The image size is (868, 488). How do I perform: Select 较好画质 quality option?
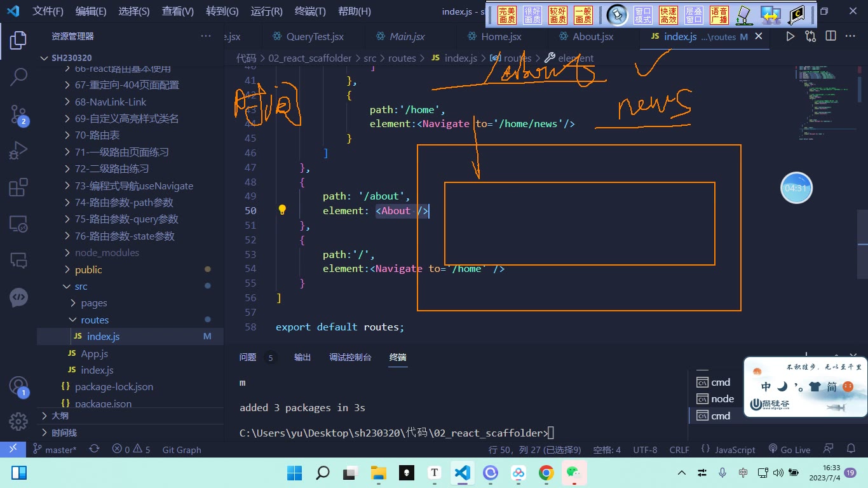(558, 15)
